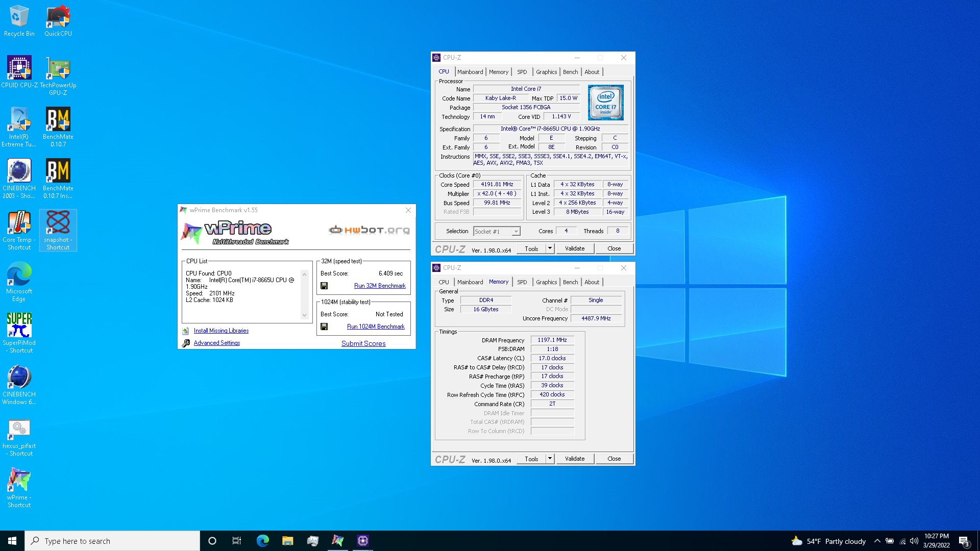
Task: Open BenchMate 0.10.7 desktop icon
Action: coord(58,127)
